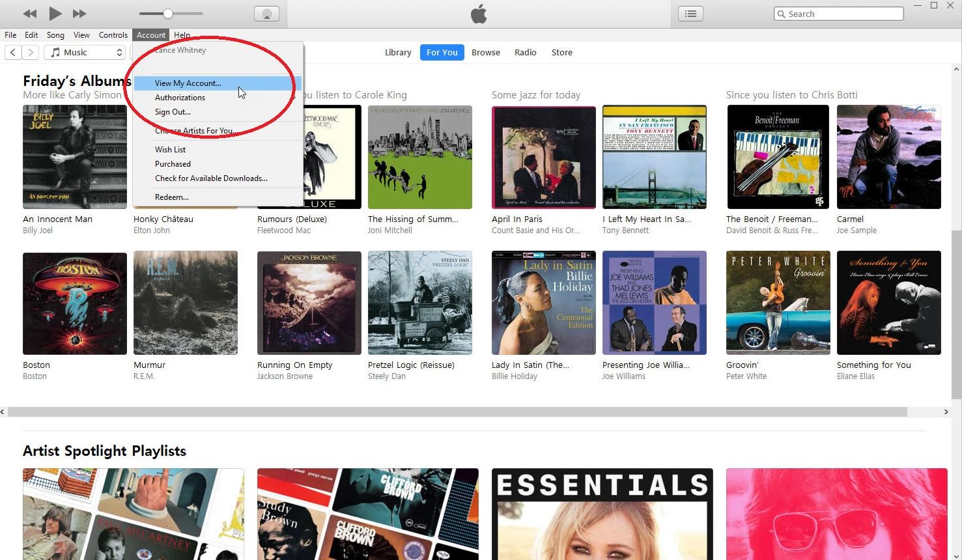Open the Help menu

(182, 35)
